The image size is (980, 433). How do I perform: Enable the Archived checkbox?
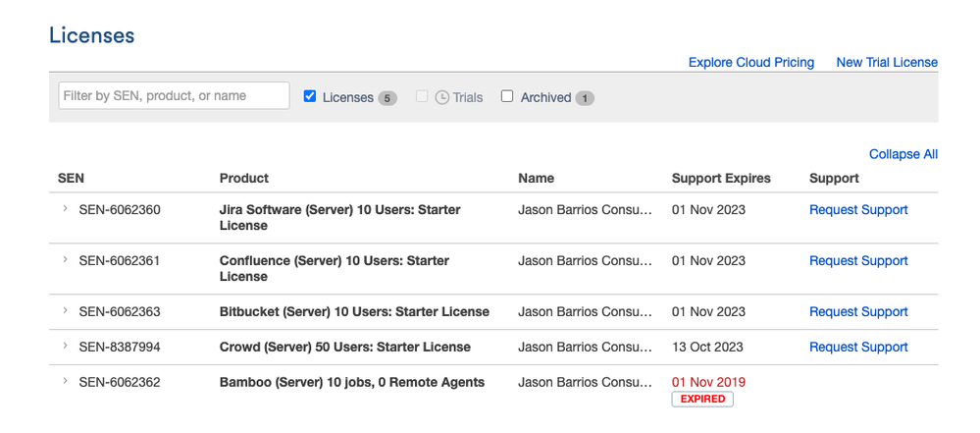pos(507,96)
